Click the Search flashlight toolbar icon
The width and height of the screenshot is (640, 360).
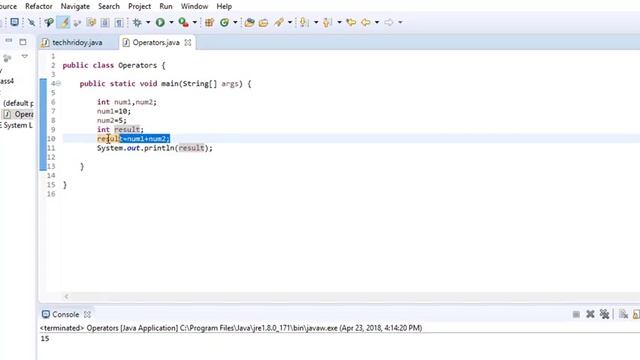tap(279, 22)
